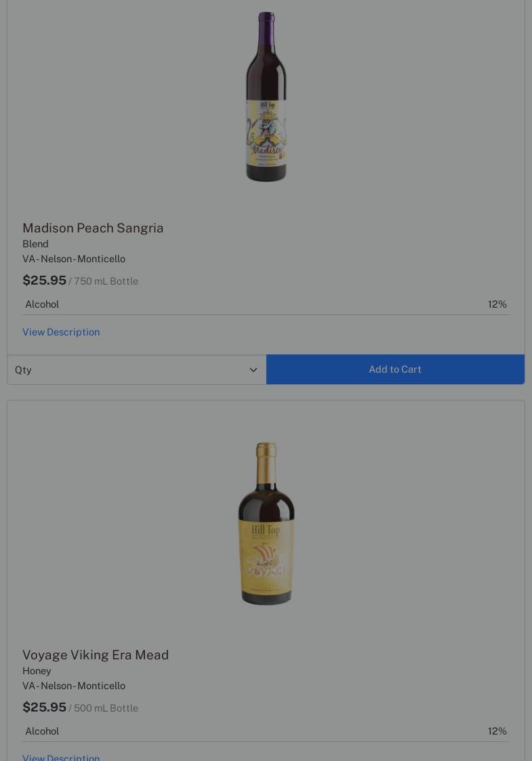View description of Voyage Viking Era Mead

click(61, 757)
